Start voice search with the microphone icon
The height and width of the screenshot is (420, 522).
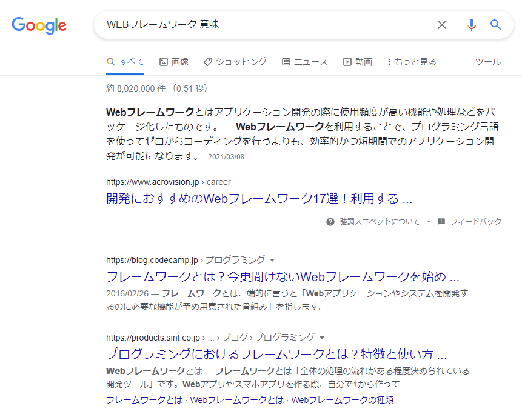[x=472, y=25]
